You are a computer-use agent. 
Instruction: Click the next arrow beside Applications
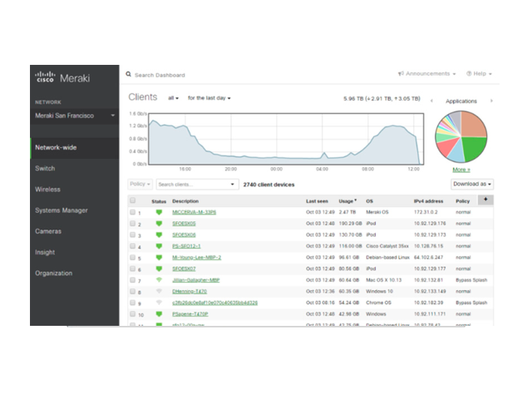pos(491,101)
